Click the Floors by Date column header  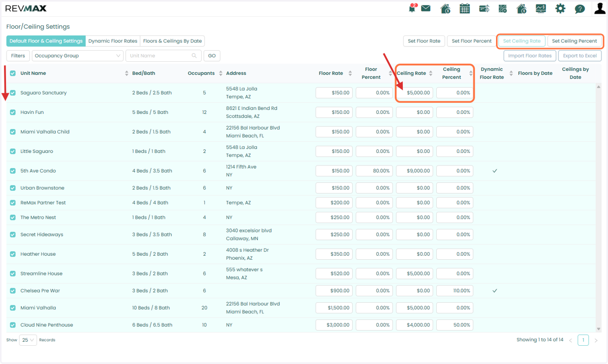pos(535,73)
